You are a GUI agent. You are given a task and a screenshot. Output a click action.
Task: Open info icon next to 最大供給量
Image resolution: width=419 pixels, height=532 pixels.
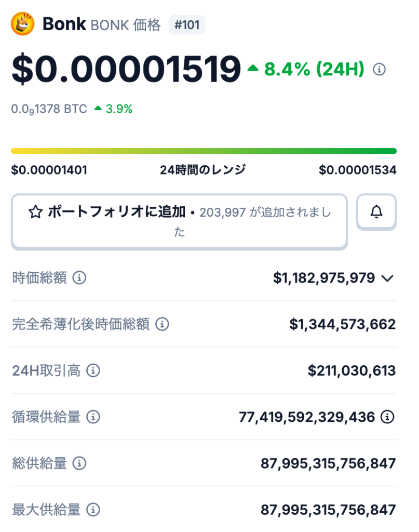(93, 510)
